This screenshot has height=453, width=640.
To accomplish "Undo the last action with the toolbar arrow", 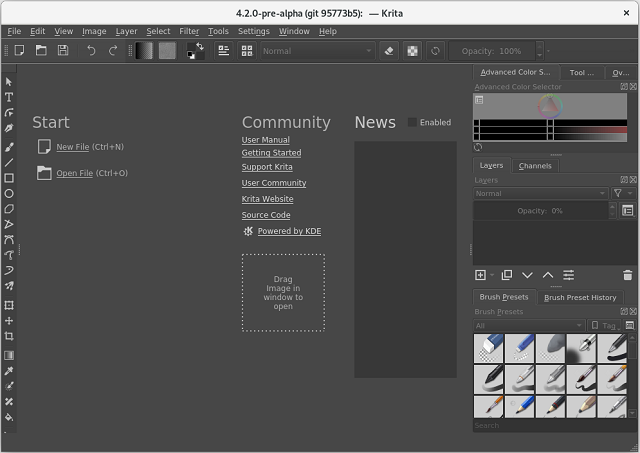I will (x=91, y=51).
